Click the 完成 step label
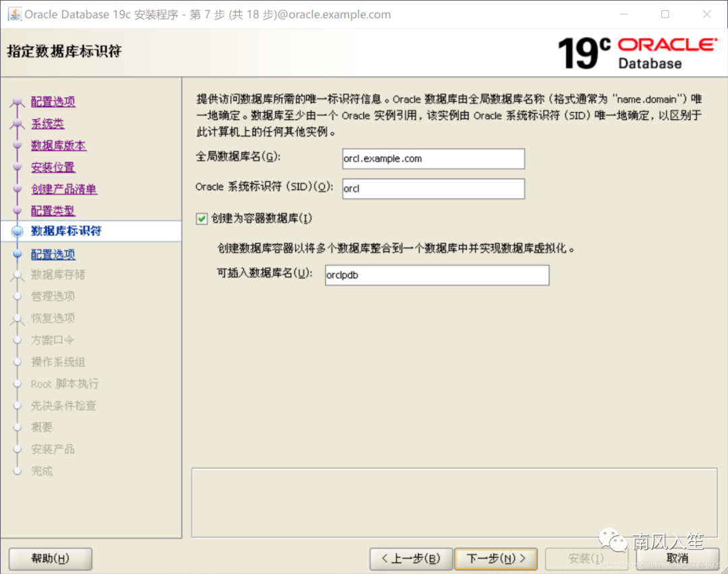728x574 pixels. [42, 471]
